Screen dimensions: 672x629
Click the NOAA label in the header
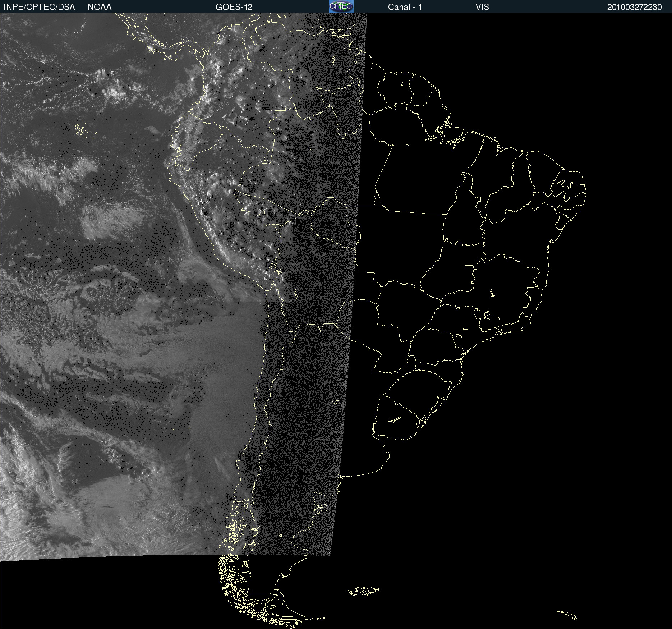tap(100, 7)
